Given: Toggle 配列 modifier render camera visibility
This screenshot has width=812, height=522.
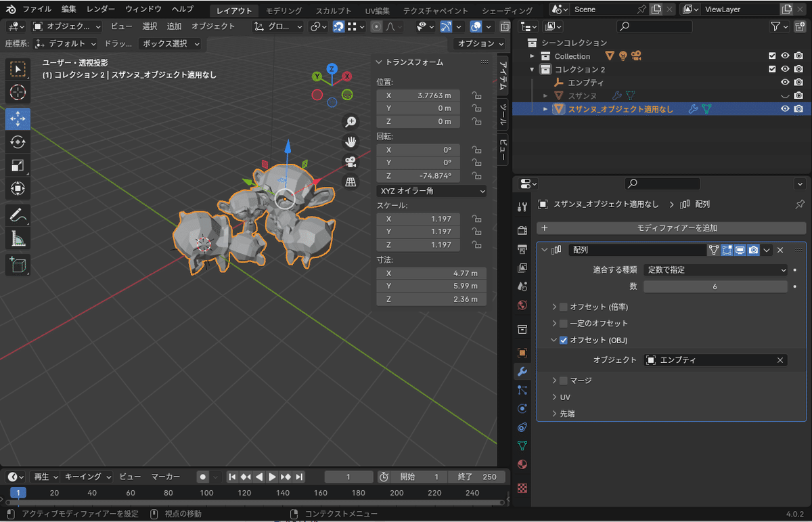Looking at the screenshot, I should [x=753, y=250].
